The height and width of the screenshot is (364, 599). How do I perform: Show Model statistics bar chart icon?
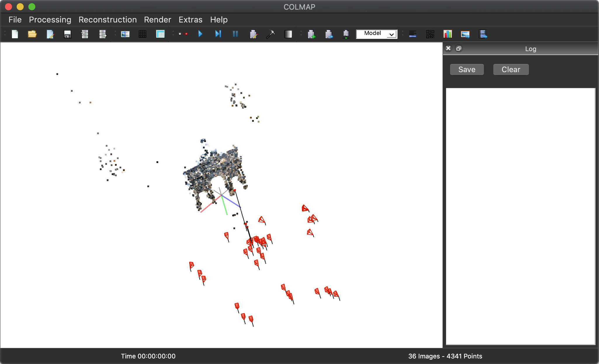447,34
